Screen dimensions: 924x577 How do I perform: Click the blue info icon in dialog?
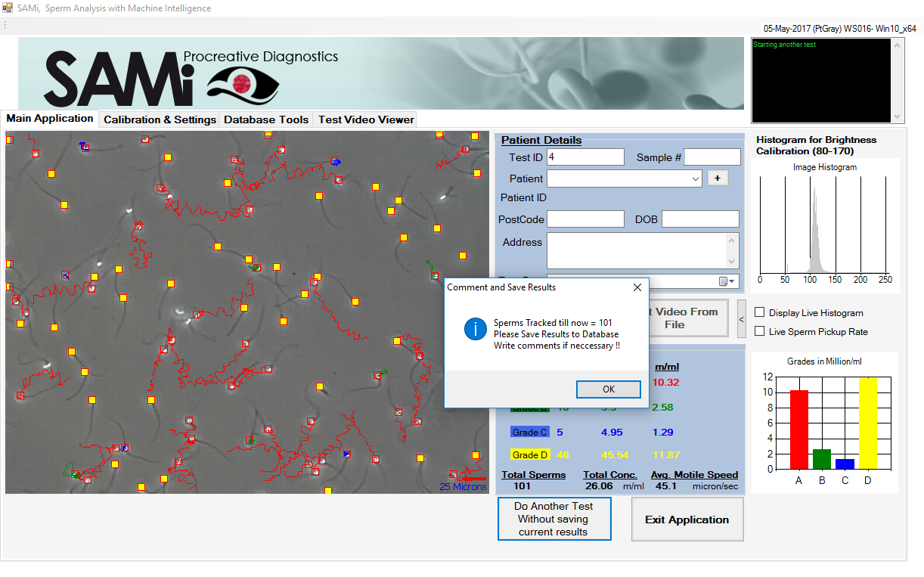pos(476,329)
